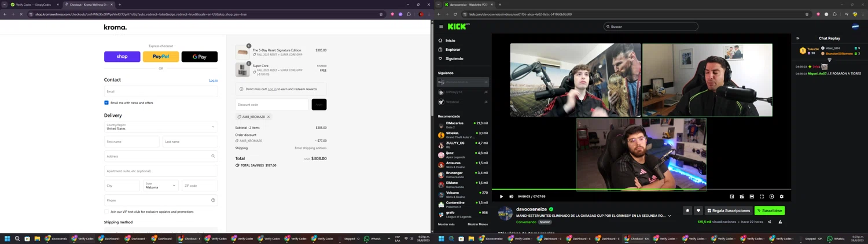Pay with the Google Pay button
868x244 pixels.
click(x=200, y=57)
